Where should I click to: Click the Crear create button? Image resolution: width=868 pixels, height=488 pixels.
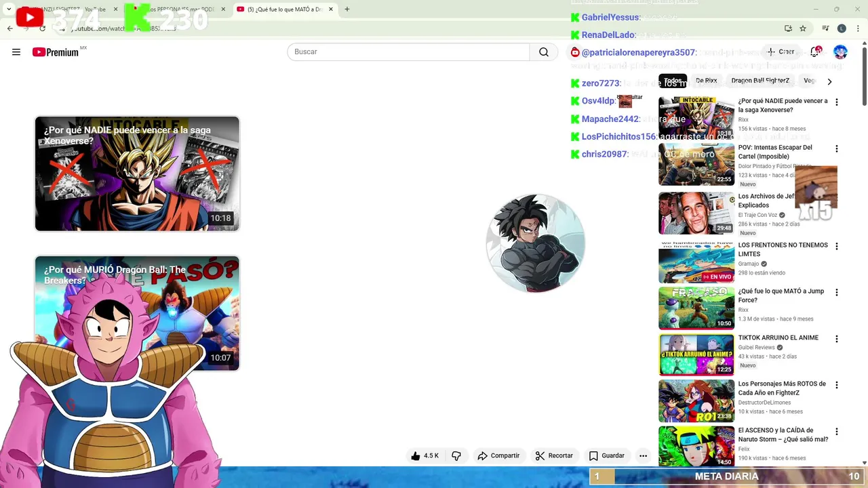click(781, 52)
